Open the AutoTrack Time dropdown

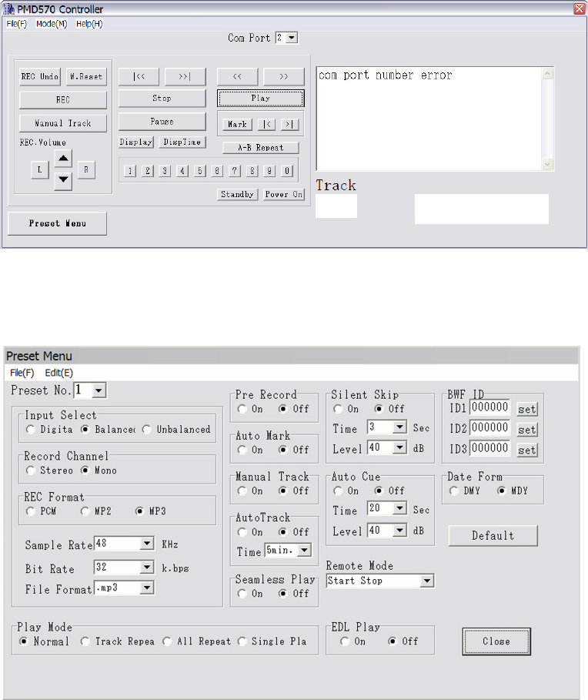[x=304, y=550]
